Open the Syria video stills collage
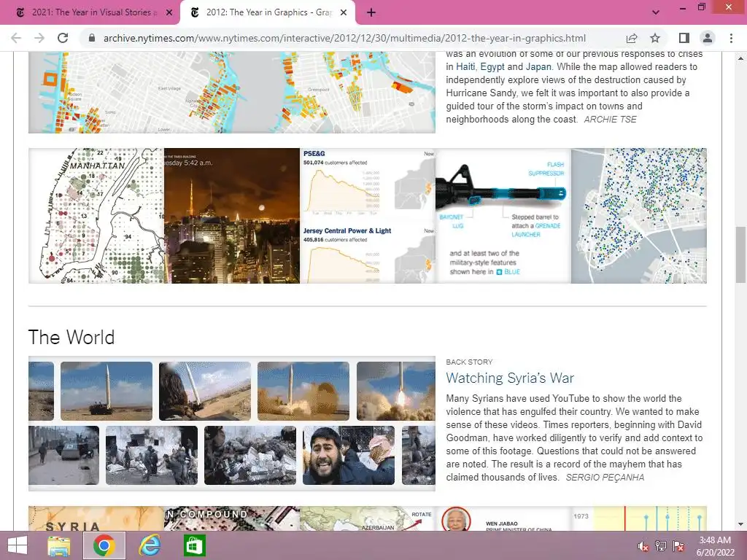747x560 pixels. click(x=232, y=424)
